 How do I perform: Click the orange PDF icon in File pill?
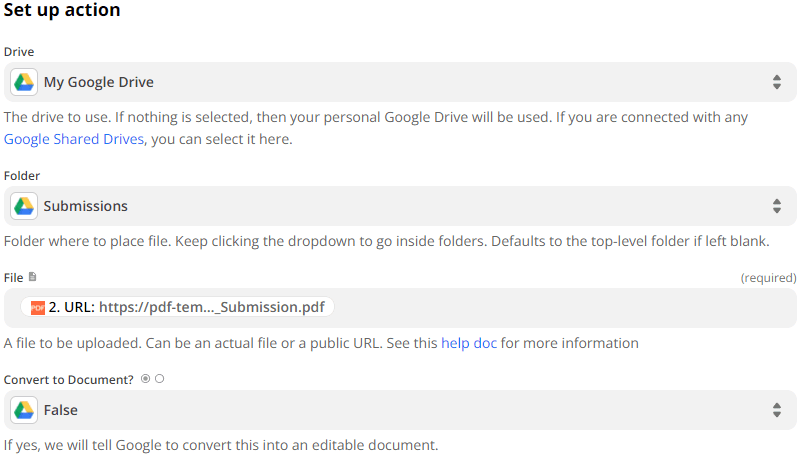(x=37, y=308)
